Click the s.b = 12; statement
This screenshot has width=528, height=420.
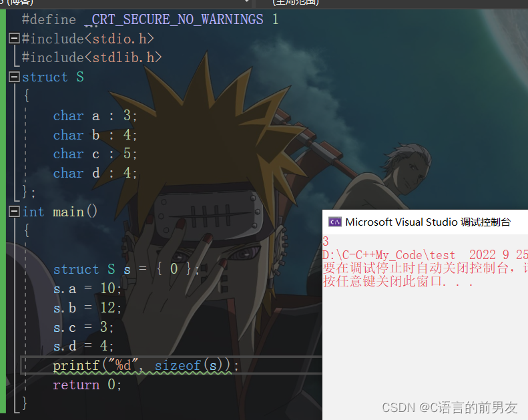point(87,308)
